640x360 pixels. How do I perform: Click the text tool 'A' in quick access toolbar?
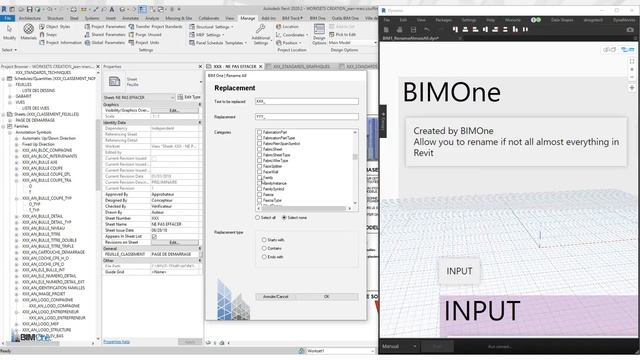[112, 9]
